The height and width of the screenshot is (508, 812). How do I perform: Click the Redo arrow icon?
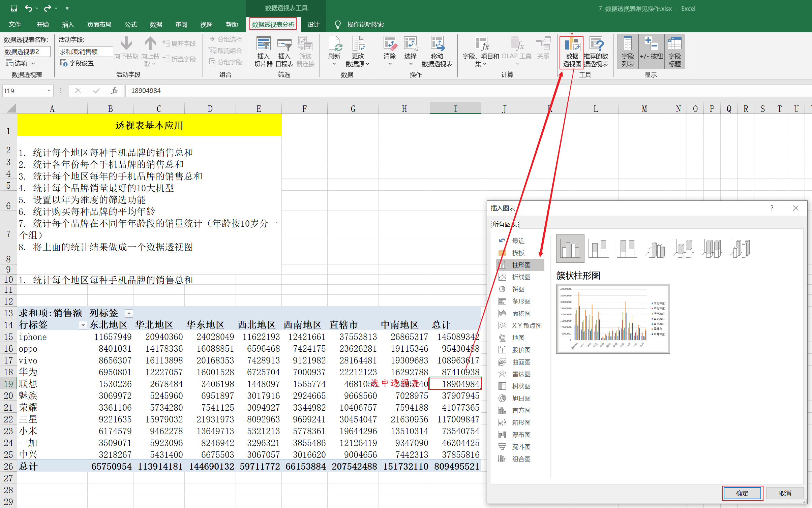coord(48,8)
